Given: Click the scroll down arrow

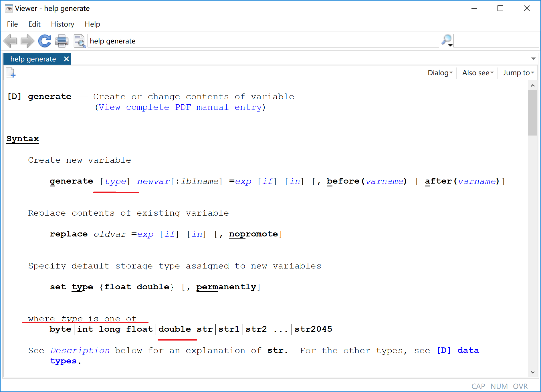Looking at the screenshot, I should pos(532,372).
